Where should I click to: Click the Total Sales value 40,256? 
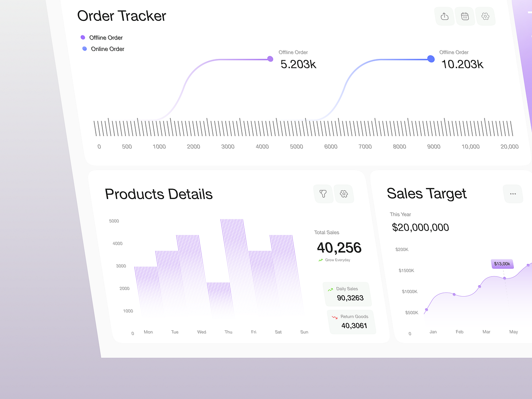[x=339, y=248]
